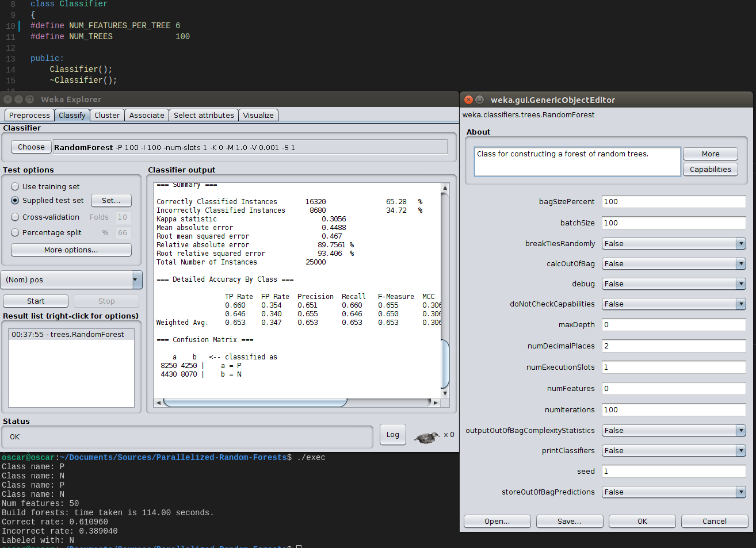Click the Start button
The image size is (756, 548).
[x=36, y=301]
